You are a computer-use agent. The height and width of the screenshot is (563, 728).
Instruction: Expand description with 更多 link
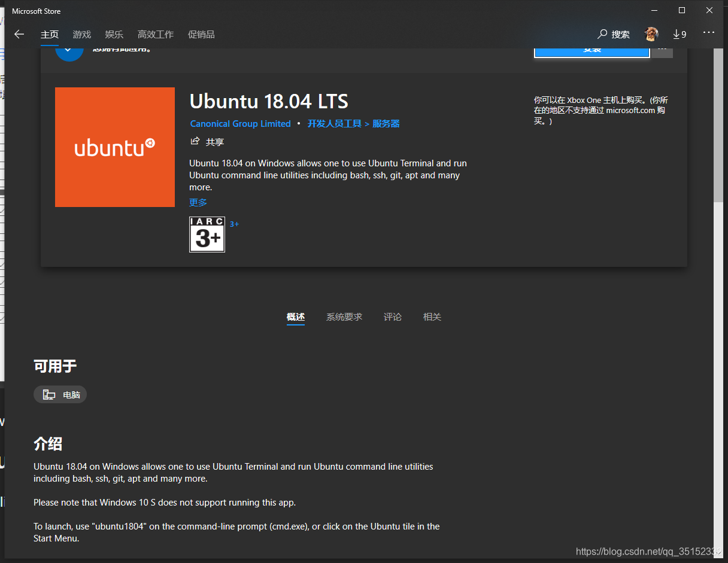[198, 202]
